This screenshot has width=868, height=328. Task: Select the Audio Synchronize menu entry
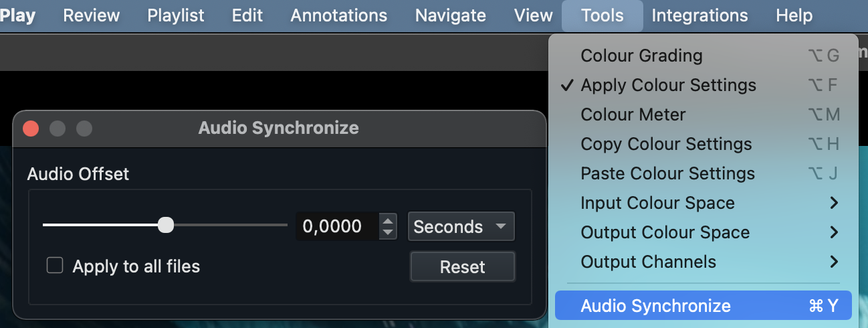(x=703, y=306)
